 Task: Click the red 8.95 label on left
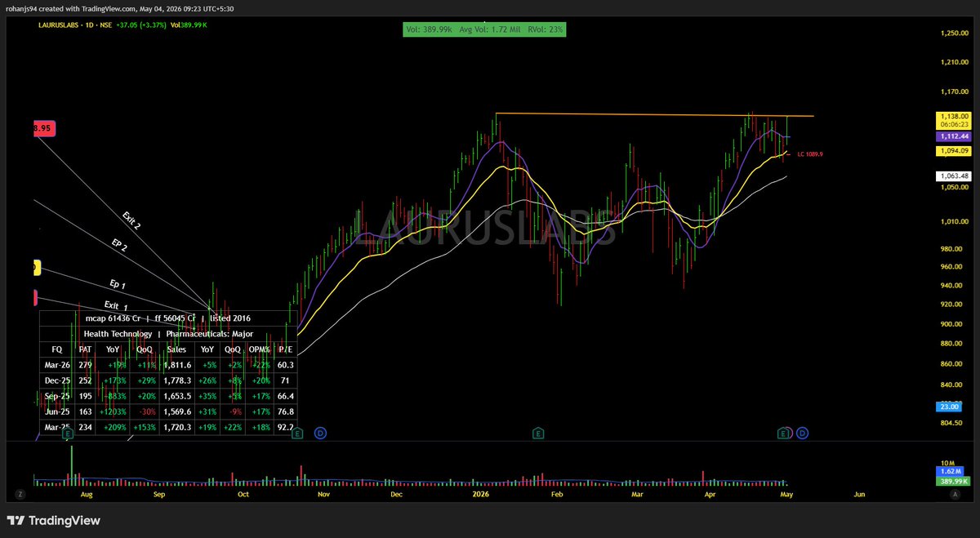(x=42, y=128)
